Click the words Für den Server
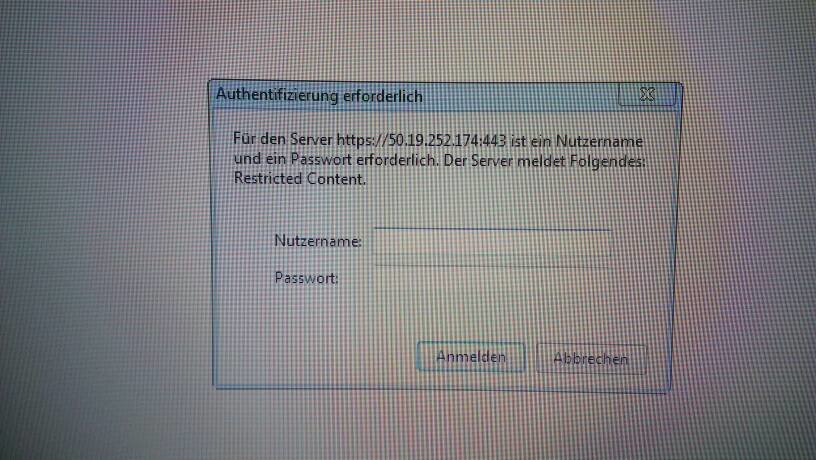Viewport: 816px width, 460px height. click(283, 139)
